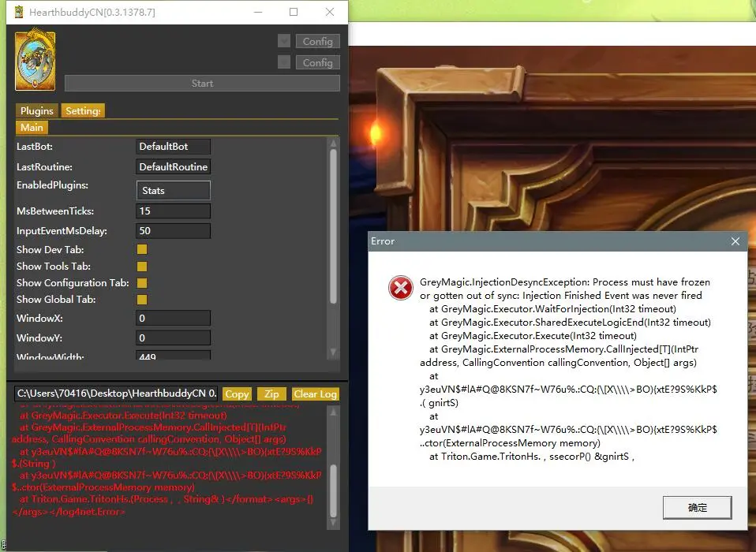Close the Error dialog with X

[735, 241]
